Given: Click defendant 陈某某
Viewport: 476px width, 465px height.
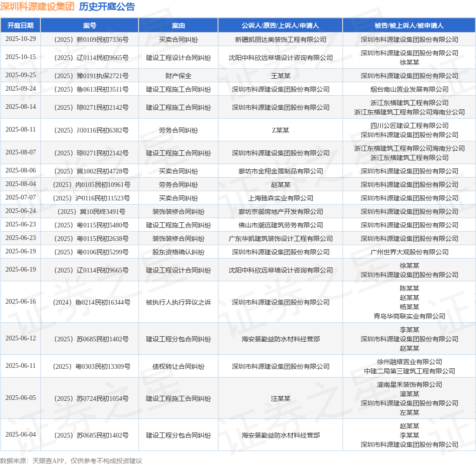Looking at the screenshot, I should click(409, 288).
